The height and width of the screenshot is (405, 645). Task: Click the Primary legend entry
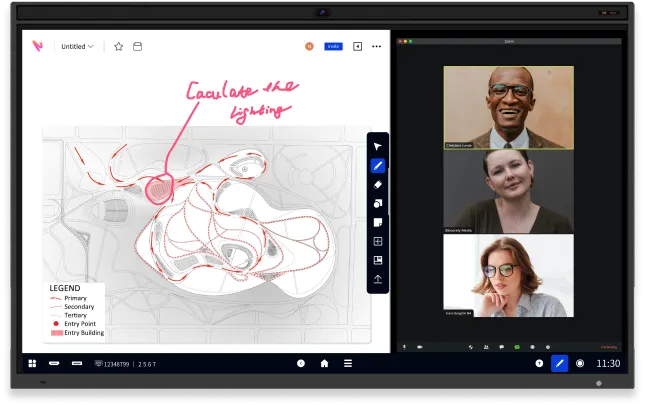[x=68, y=298]
